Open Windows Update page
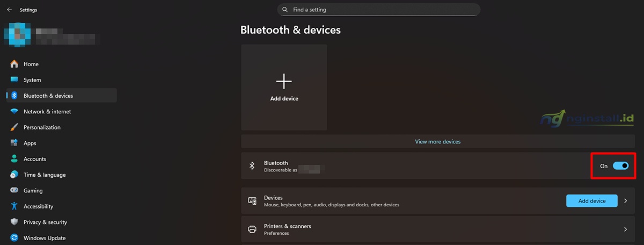The width and height of the screenshot is (644, 245). [x=61, y=238]
